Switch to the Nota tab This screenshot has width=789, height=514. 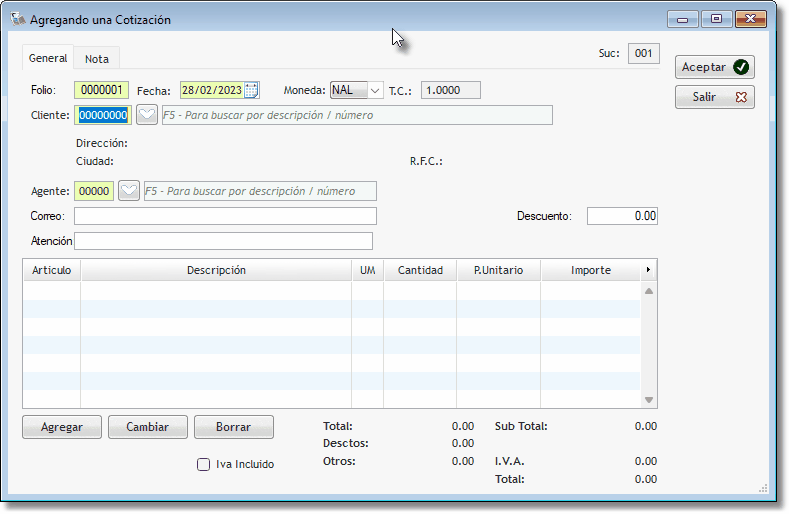pyautogui.click(x=97, y=59)
